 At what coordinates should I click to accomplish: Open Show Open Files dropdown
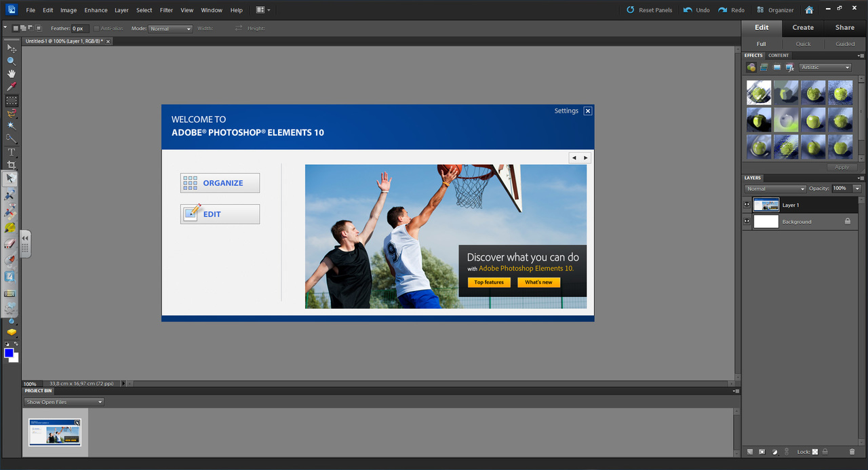(x=64, y=402)
